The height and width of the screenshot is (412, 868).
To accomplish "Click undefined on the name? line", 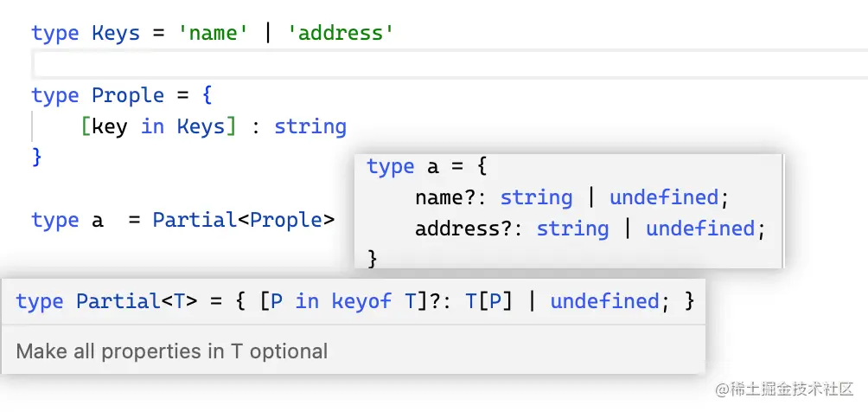I will 663,197.
